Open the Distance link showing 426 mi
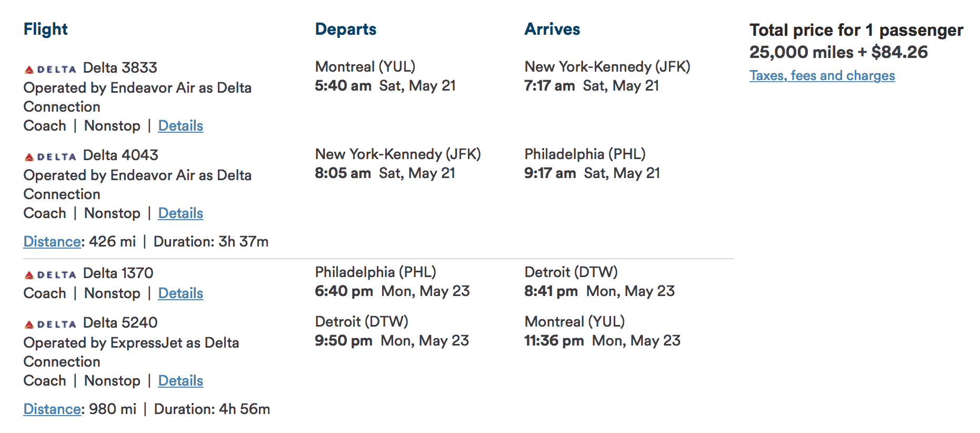This screenshot has height=433, width=980. click(x=52, y=242)
